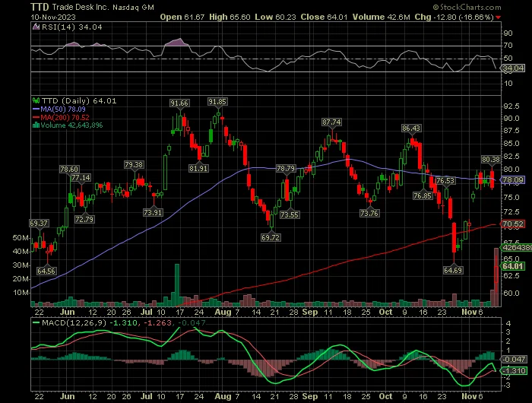Click the green-bordered 64.01 price axis tag

pyautogui.click(x=513, y=266)
